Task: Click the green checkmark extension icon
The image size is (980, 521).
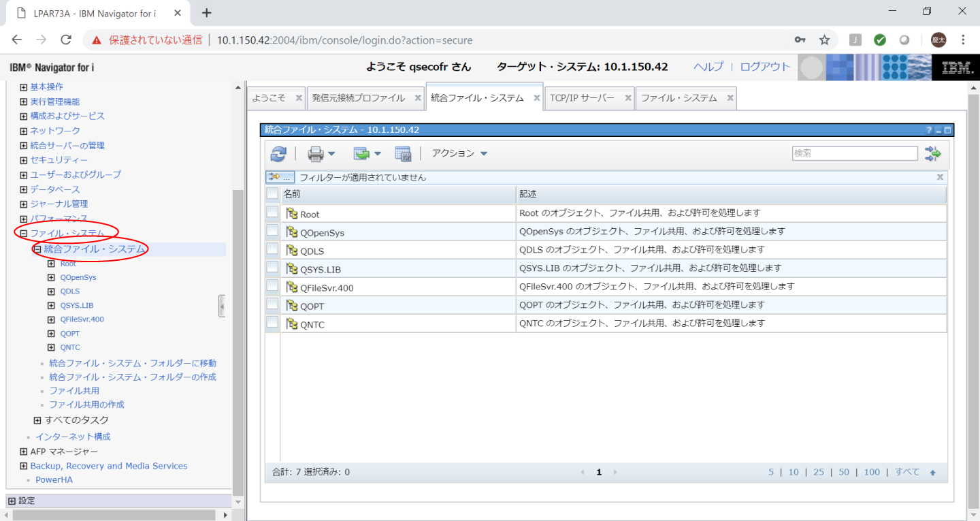Action: click(880, 40)
